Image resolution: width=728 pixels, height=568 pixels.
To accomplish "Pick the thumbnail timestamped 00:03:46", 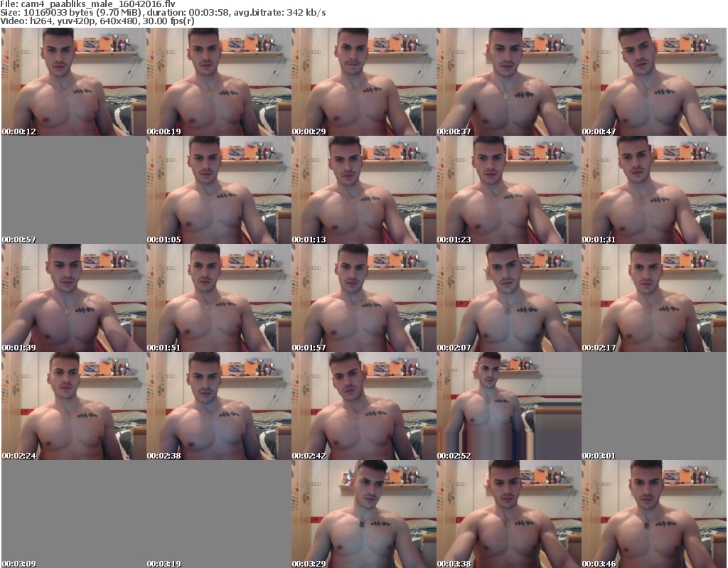I will (x=654, y=514).
